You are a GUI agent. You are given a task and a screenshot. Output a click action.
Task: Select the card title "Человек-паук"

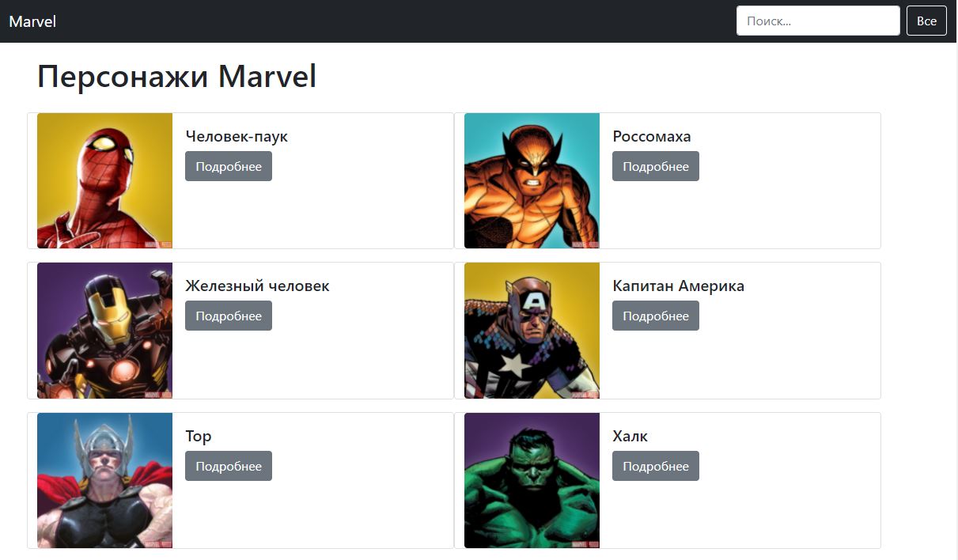pyautogui.click(x=236, y=136)
